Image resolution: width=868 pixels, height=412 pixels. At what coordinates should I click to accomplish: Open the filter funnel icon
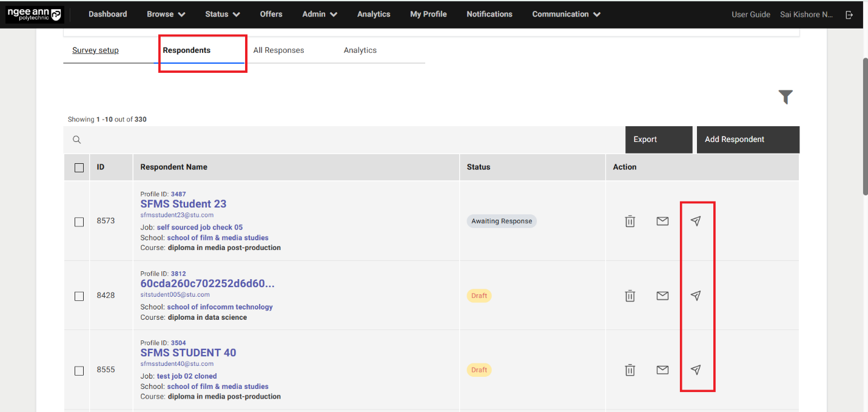(x=786, y=97)
